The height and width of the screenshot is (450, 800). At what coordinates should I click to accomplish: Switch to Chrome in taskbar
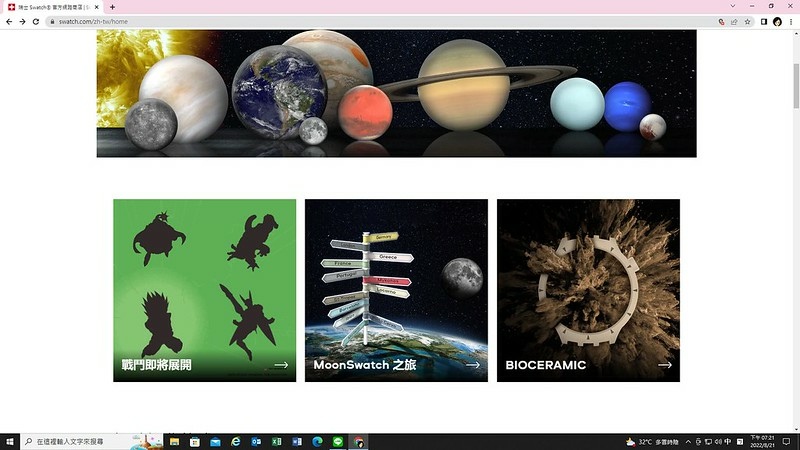click(359, 441)
